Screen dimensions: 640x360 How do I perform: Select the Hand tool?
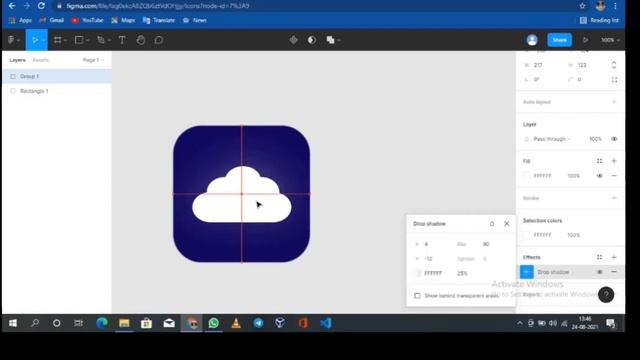point(140,40)
